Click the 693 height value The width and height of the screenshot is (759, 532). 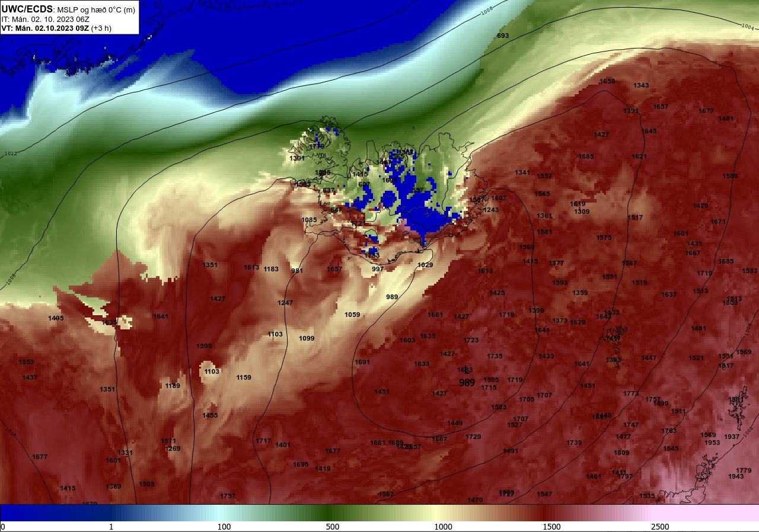pyautogui.click(x=503, y=36)
